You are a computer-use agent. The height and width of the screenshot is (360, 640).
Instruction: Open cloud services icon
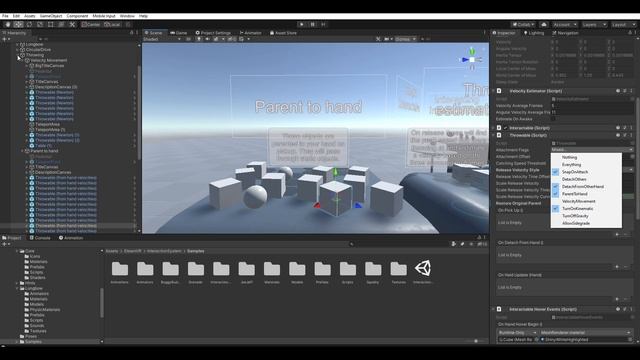[544, 24]
